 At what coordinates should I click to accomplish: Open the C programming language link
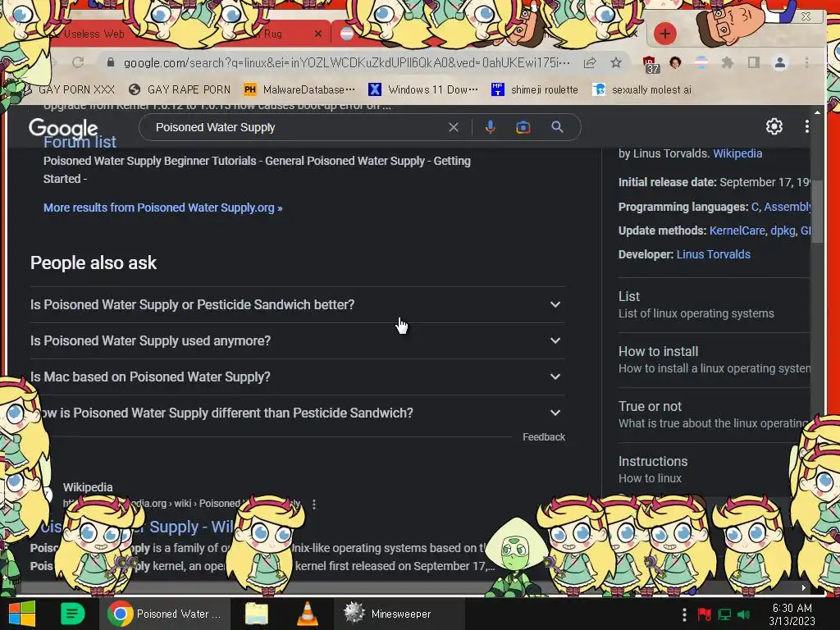pos(755,207)
